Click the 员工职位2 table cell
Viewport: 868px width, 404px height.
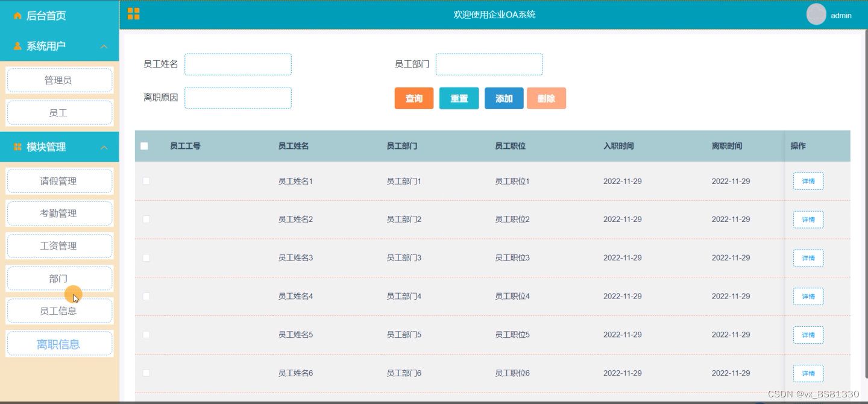[x=512, y=219]
